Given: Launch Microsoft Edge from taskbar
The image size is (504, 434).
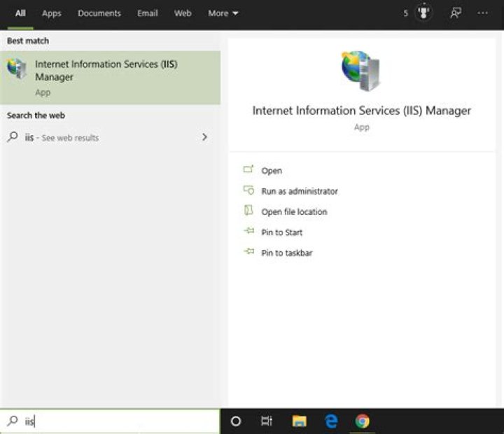Looking at the screenshot, I should tap(331, 421).
